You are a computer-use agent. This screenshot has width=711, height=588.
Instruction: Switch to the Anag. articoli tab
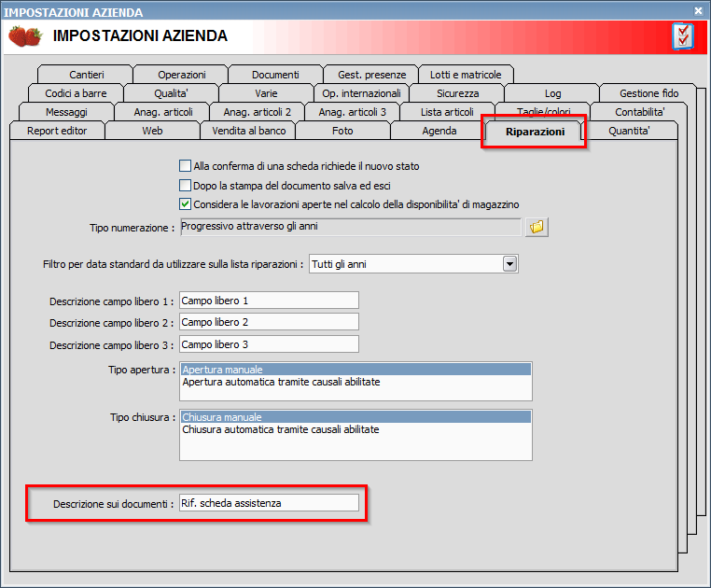click(x=162, y=112)
